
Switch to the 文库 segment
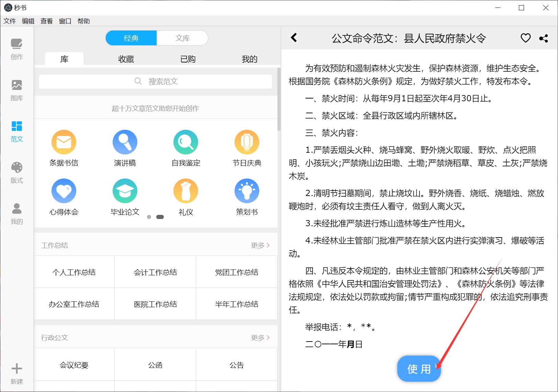click(x=182, y=38)
